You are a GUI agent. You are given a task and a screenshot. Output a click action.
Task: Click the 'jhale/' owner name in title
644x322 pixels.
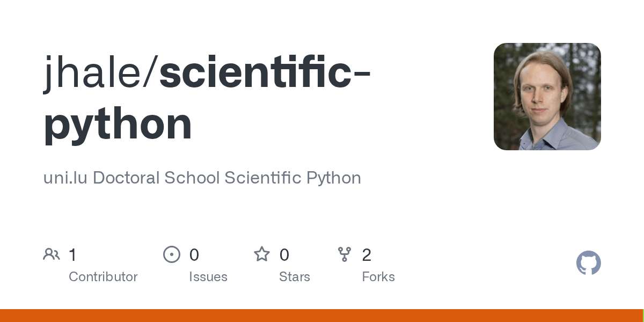coord(101,74)
